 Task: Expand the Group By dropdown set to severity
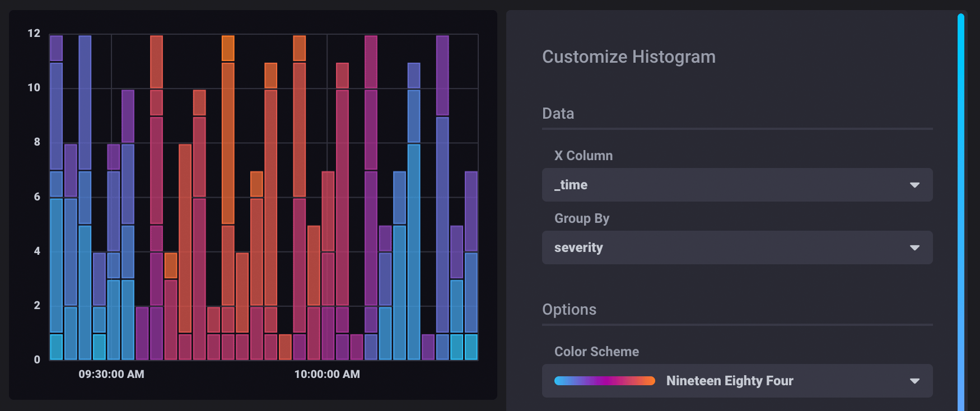tap(736, 247)
